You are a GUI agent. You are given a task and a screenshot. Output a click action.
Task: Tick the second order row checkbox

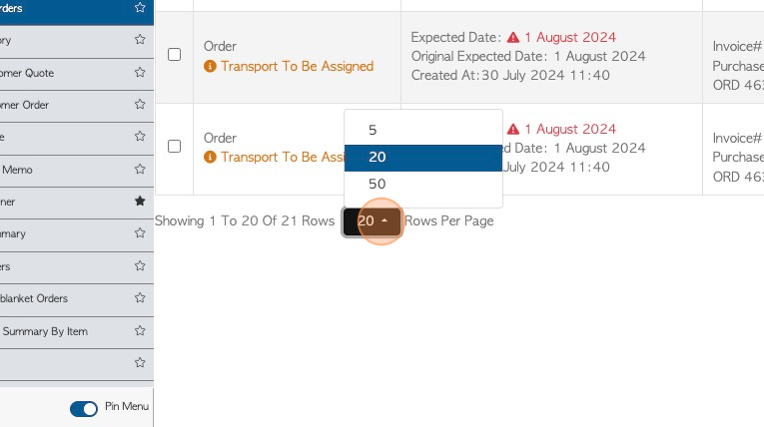pyautogui.click(x=174, y=146)
